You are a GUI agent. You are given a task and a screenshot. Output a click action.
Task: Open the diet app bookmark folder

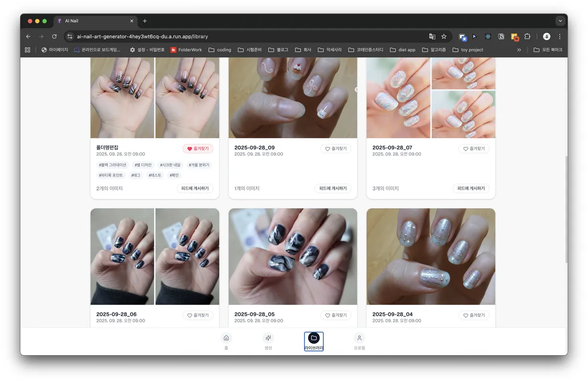(x=403, y=49)
